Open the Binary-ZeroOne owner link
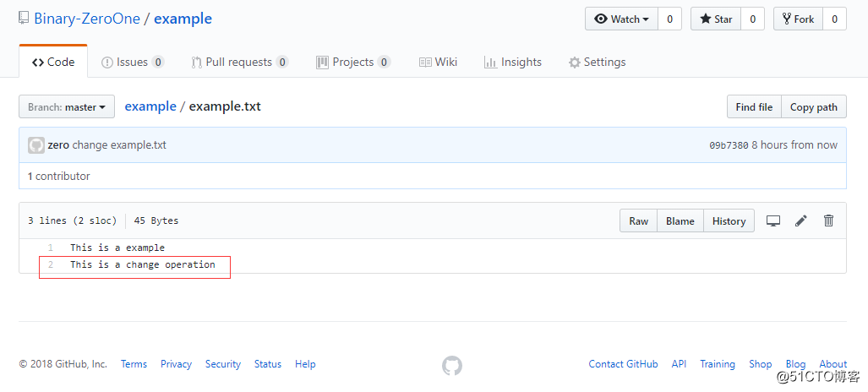The width and height of the screenshot is (868, 392). pyautogui.click(x=86, y=19)
